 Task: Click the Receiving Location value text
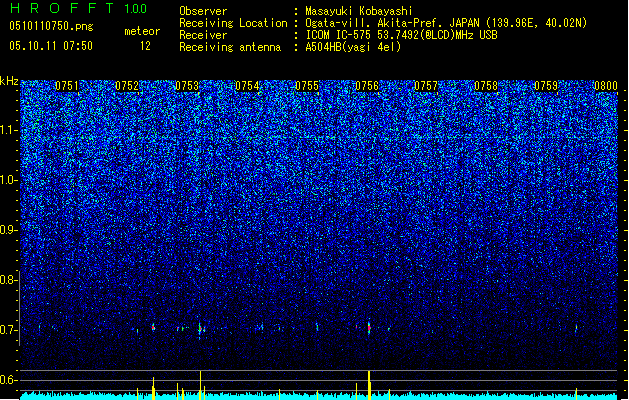point(446,23)
